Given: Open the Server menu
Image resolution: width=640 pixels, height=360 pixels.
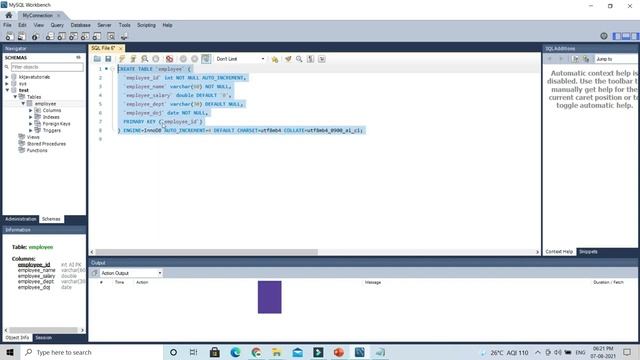Looking at the screenshot, I should pyautogui.click(x=104, y=25).
